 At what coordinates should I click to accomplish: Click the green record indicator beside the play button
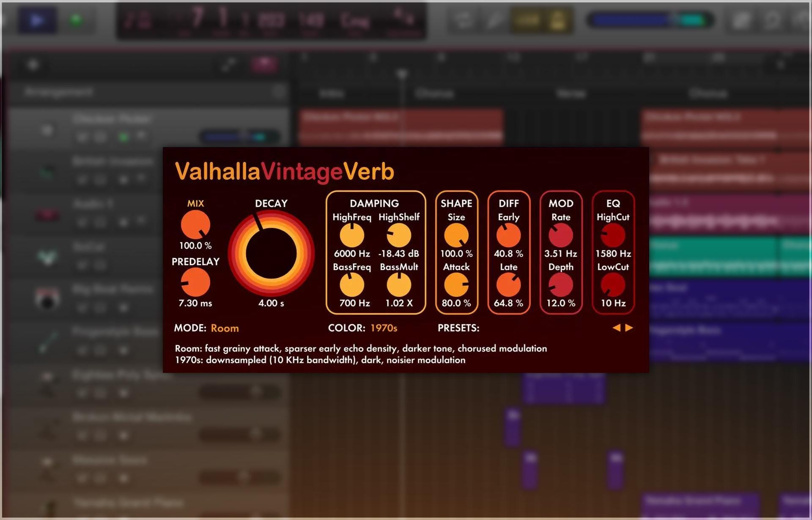point(77,20)
